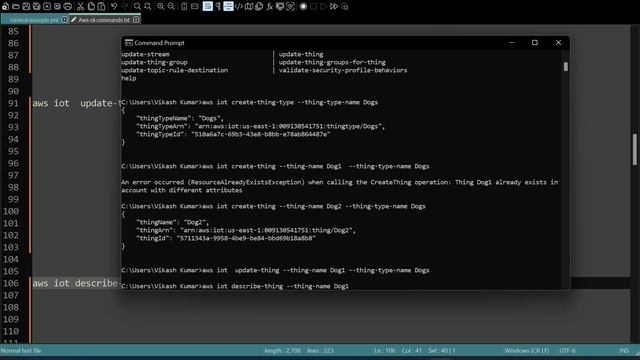Open the Function List fx icon
640x360 pixels.
[x=269, y=7]
